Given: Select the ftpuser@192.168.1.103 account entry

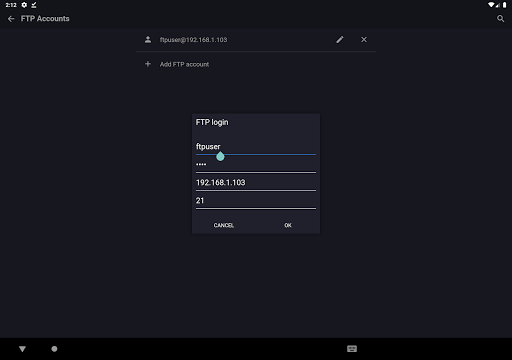Looking at the screenshot, I should pyautogui.click(x=193, y=40).
